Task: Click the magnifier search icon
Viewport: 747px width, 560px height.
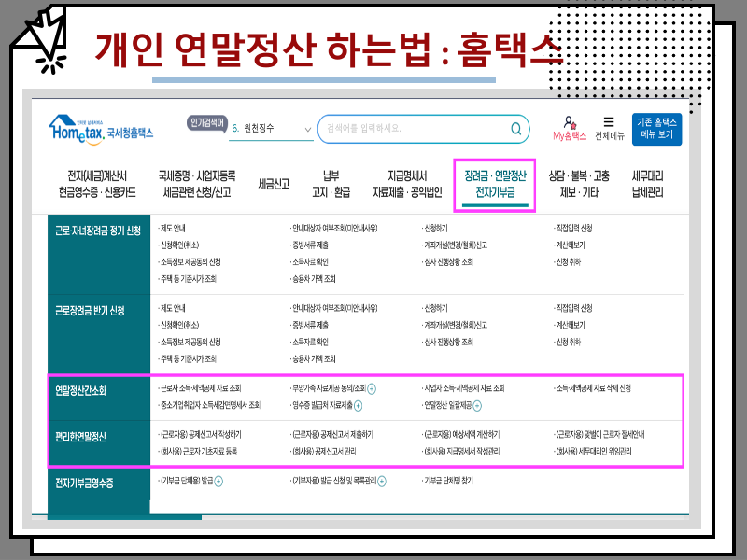Action: [x=516, y=129]
